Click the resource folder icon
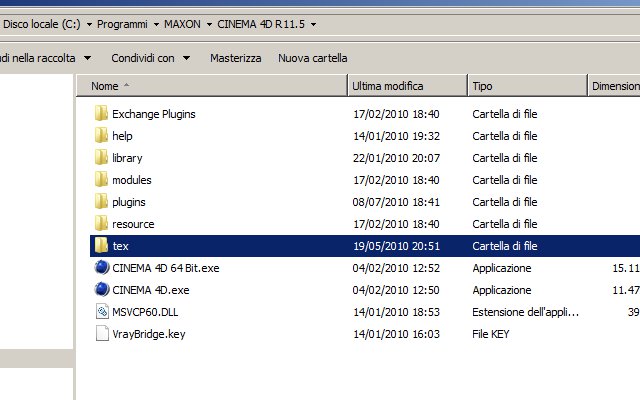This screenshot has width=640, height=400. [x=101, y=224]
